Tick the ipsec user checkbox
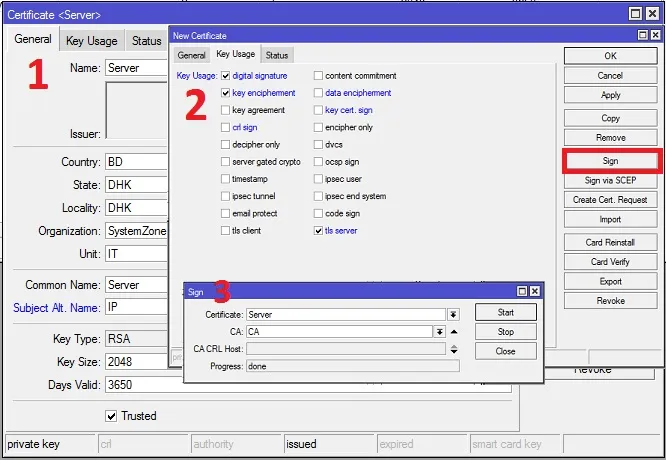This screenshot has height=460, width=666. [318, 179]
